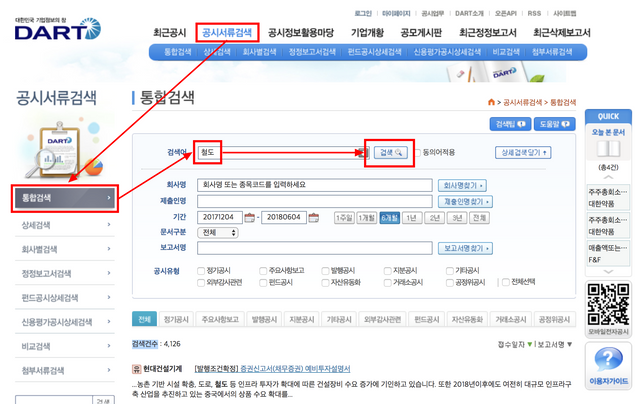640x404 pixels.
Task: Open 통합검색 in left sidebar
Action: 64,198
